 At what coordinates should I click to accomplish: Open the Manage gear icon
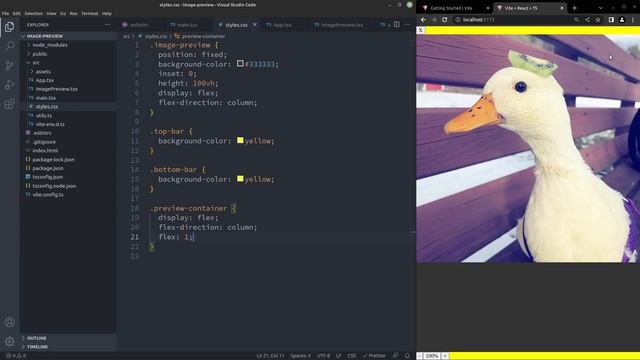[9, 341]
